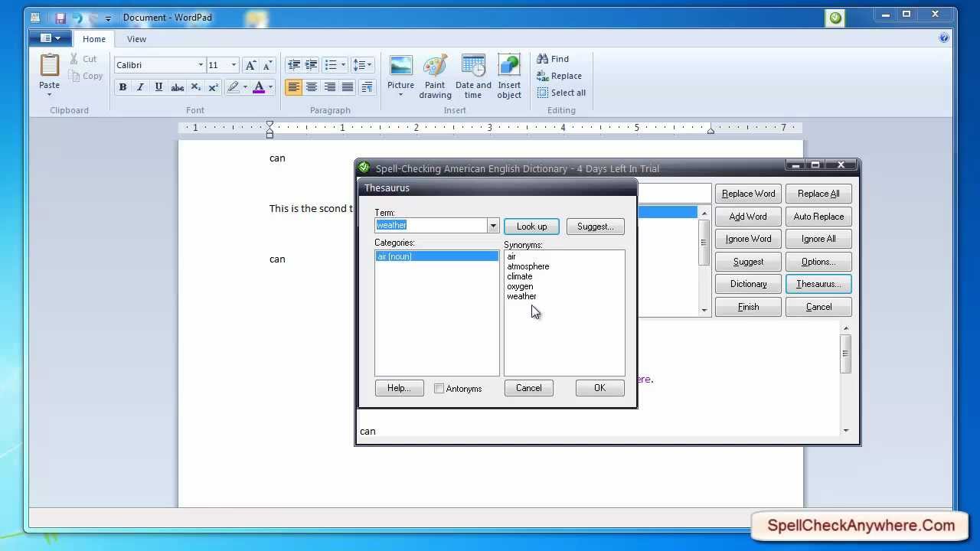The height and width of the screenshot is (551, 980).
Task: Click the Ignore All button
Action: pyautogui.click(x=818, y=239)
